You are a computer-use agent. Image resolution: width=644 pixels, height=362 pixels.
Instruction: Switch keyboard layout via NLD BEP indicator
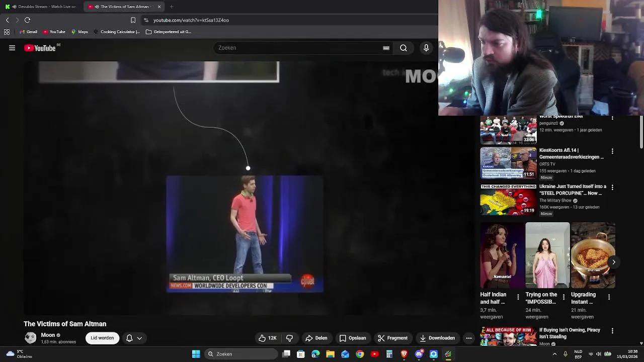pyautogui.click(x=578, y=354)
